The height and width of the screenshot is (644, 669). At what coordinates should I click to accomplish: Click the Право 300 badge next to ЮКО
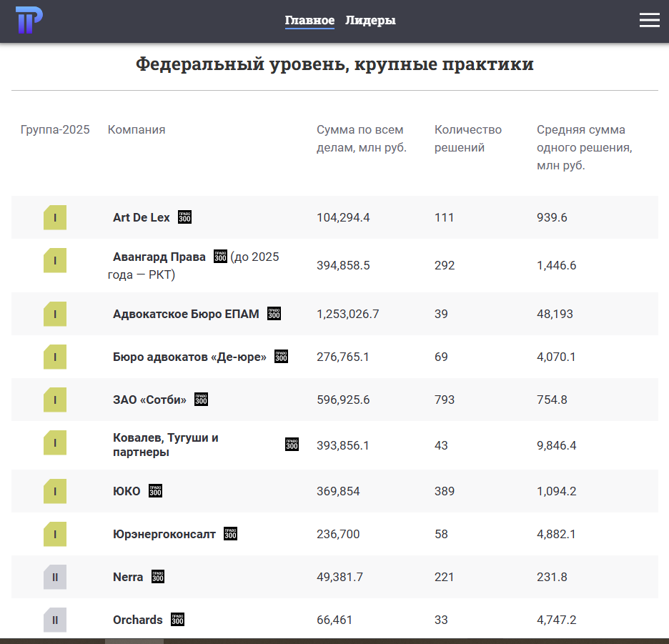click(x=155, y=491)
